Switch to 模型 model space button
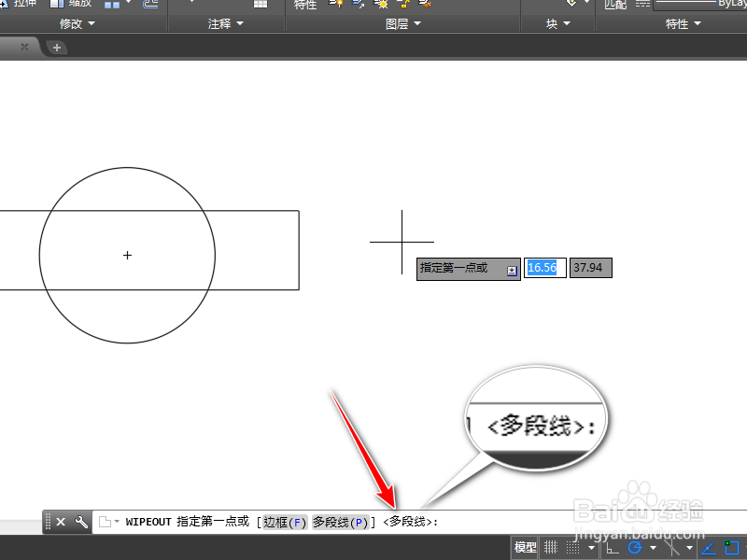Viewport: 747px width, 560px height. point(525,548)
